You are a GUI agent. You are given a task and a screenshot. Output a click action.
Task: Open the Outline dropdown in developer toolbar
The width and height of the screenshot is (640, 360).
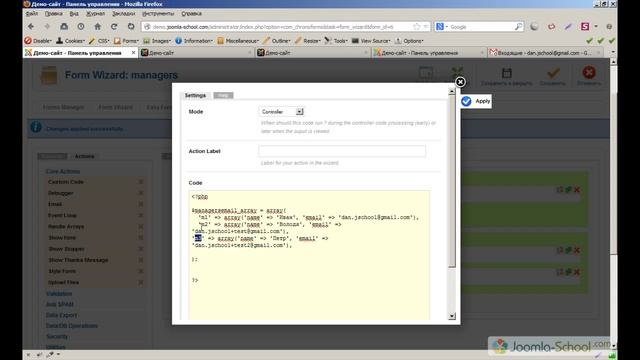pos(277,41)
